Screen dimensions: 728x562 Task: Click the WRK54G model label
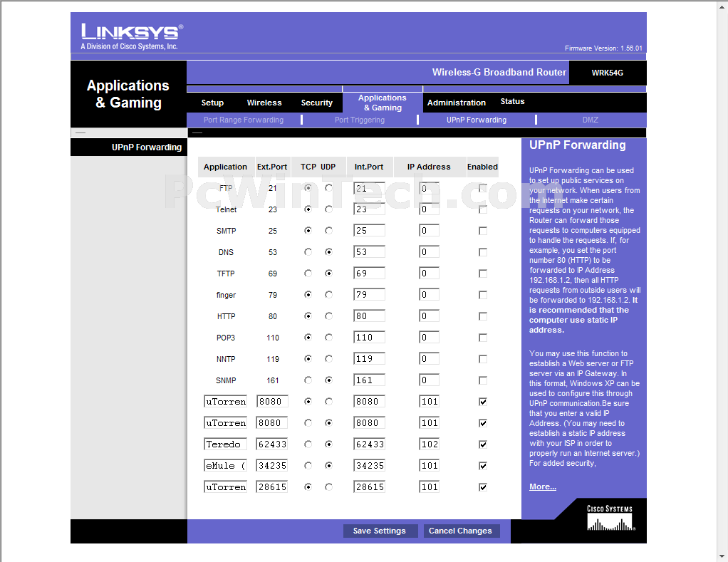click(608, 73)
